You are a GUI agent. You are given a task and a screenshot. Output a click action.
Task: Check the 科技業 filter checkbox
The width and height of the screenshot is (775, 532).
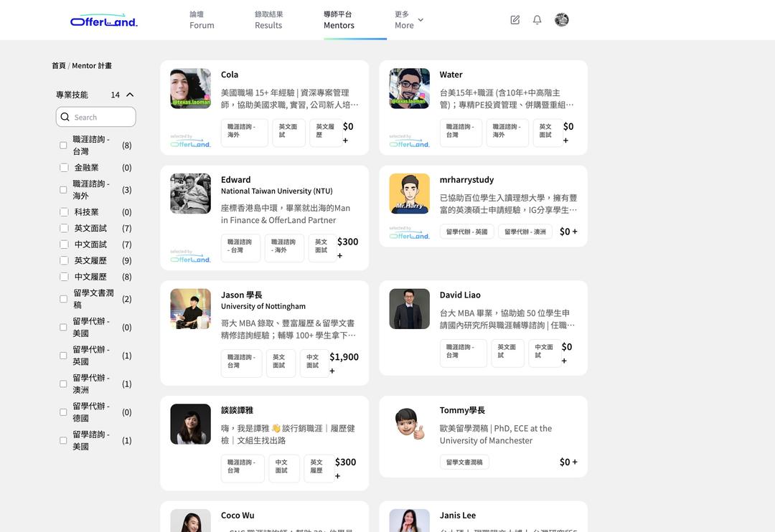coord(64,212)
